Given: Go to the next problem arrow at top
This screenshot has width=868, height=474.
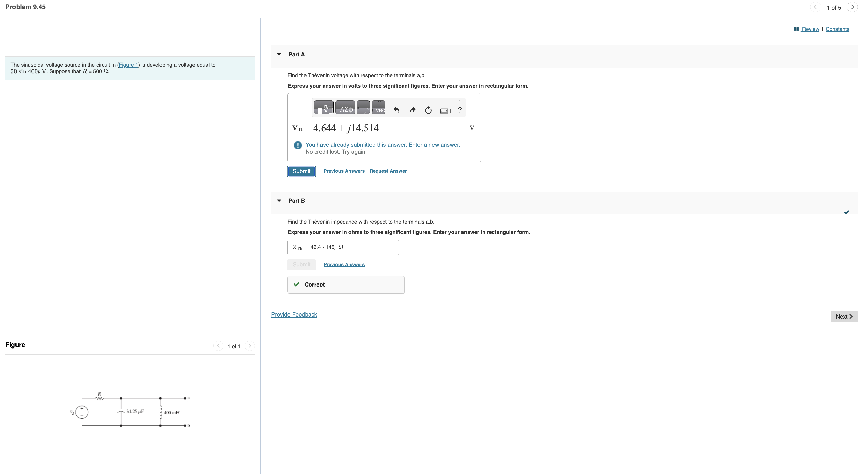Looking at the screenshot, I should point(852,7).
